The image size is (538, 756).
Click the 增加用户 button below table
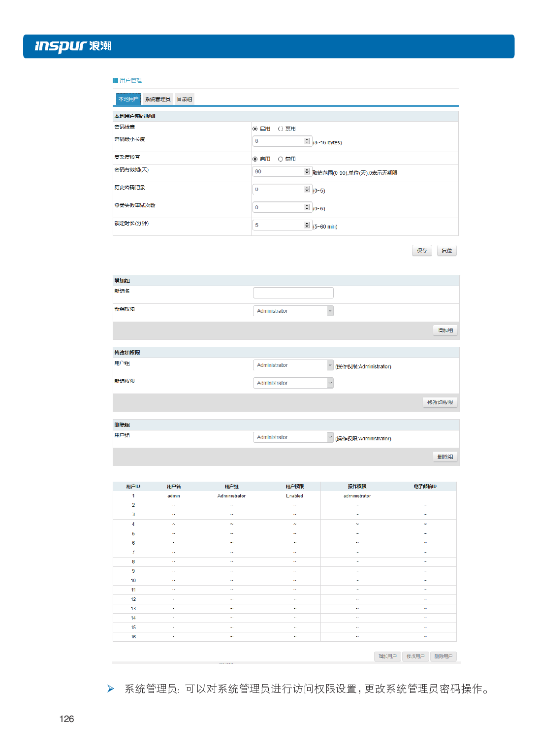(387, 657)
